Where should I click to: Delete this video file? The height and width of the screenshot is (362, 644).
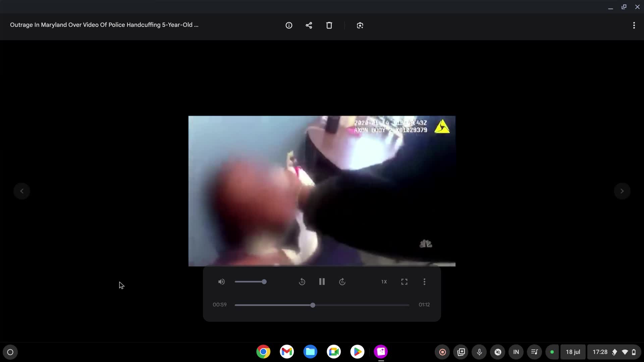click(329, 25)
